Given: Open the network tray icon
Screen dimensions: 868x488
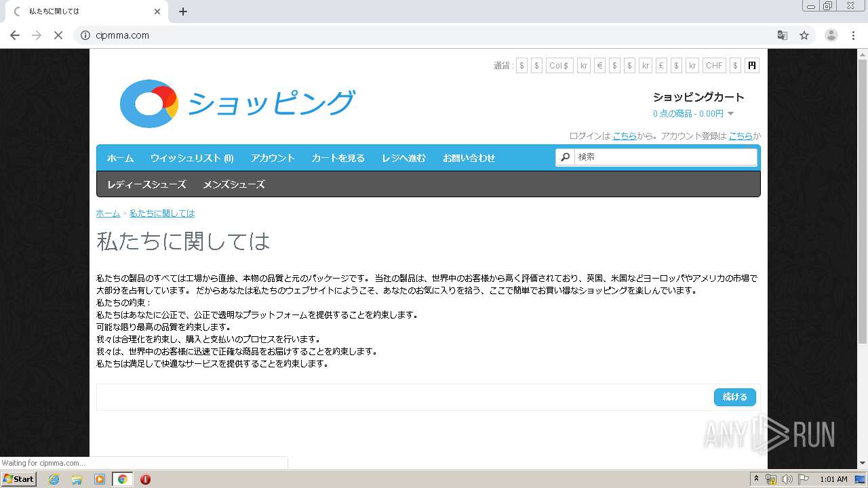Looking at the screenshot, I should click(771, 479).
